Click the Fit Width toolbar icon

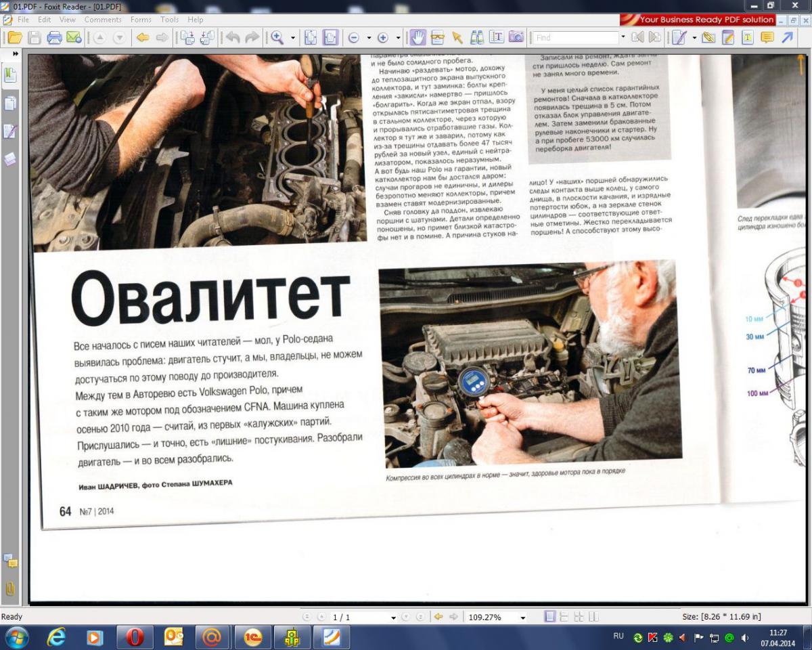click(x=330, y=37)
